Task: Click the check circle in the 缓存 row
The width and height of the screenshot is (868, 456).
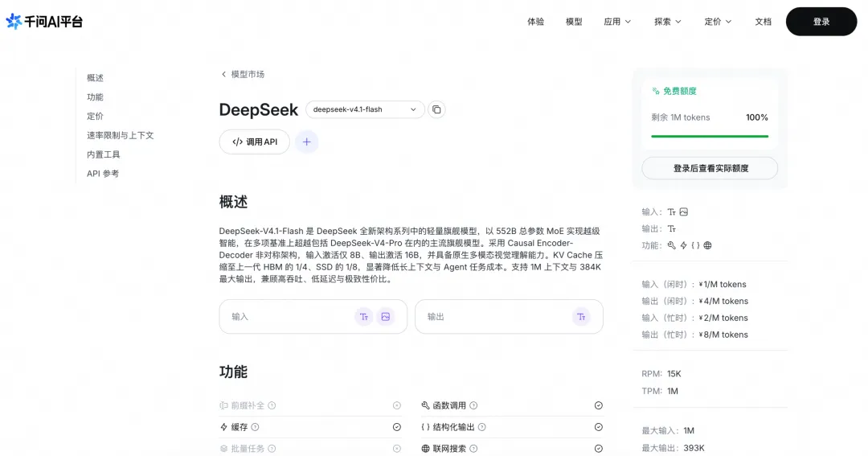Action: pos(397,427)
